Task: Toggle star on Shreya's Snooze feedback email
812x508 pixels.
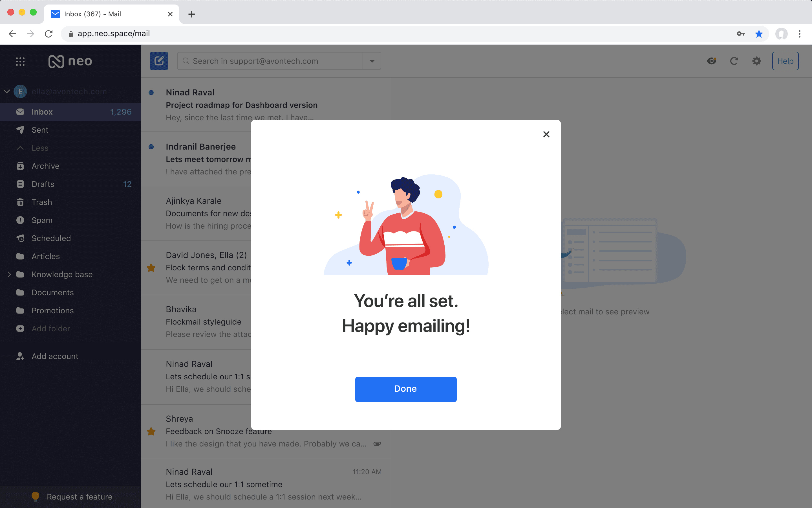Action: [x=151, y=432]
